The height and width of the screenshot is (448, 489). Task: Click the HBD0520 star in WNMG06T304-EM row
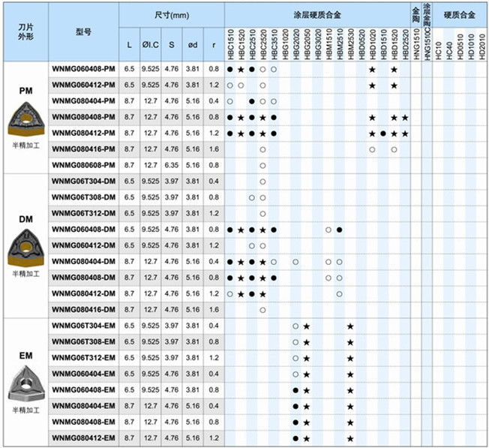click(x=350, y=326)
